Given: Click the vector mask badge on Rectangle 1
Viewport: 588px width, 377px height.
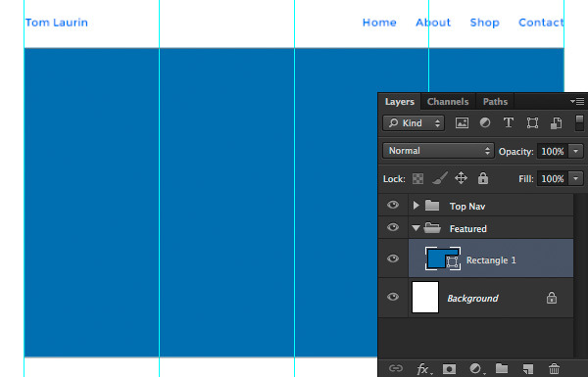Looking at the screenshot, I should tap(452, 262).
